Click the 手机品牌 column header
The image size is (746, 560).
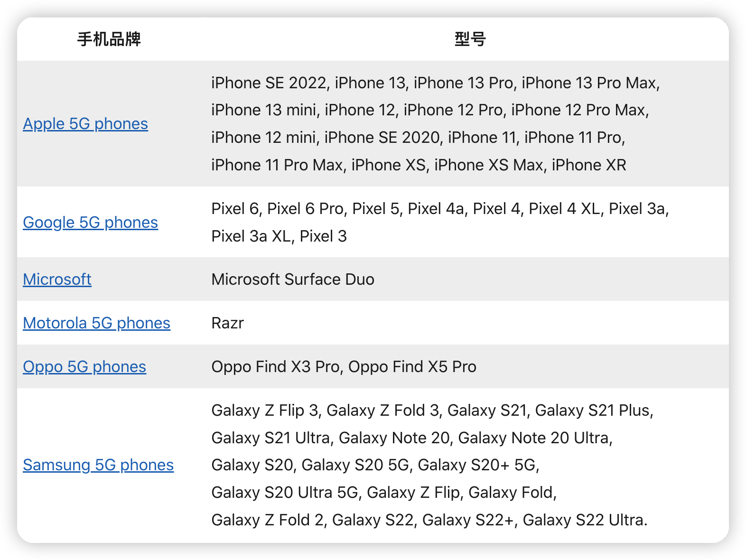point(109,39)
